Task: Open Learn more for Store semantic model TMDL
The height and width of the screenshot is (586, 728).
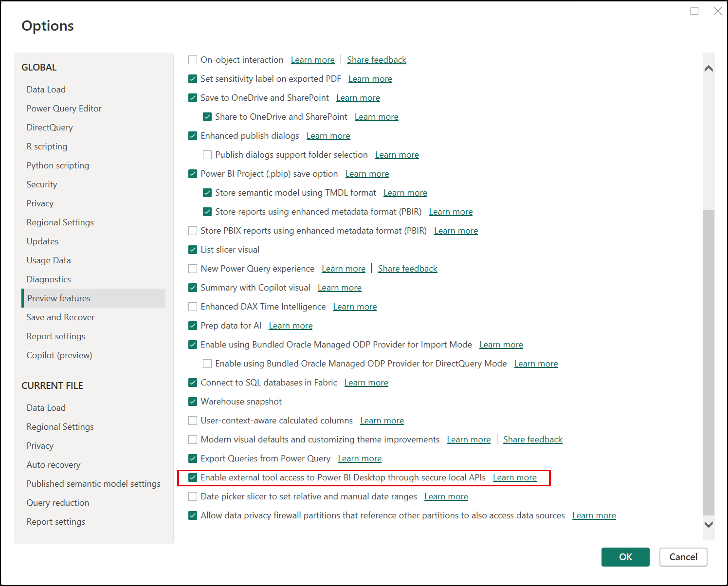Action: (405, 193)
